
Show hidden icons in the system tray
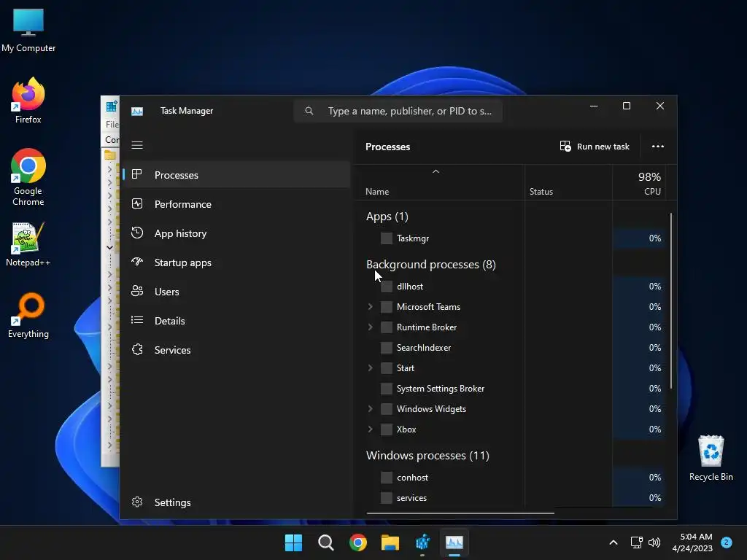(614, 542)
